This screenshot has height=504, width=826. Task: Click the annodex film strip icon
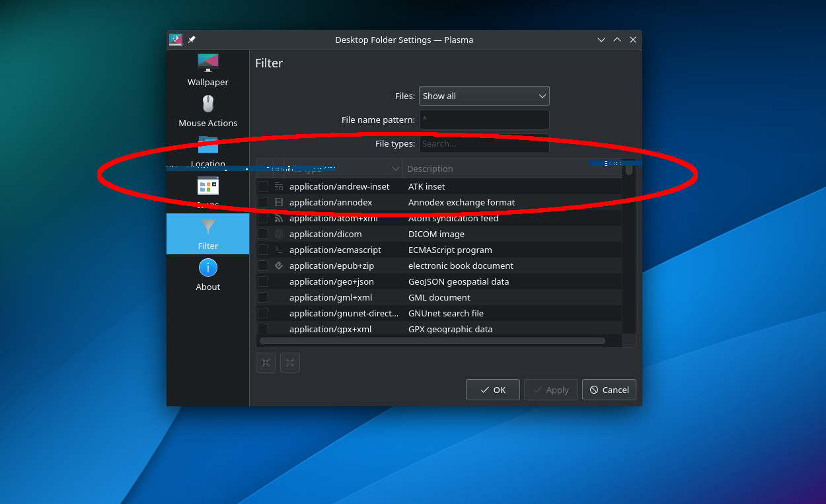[279, 202]
